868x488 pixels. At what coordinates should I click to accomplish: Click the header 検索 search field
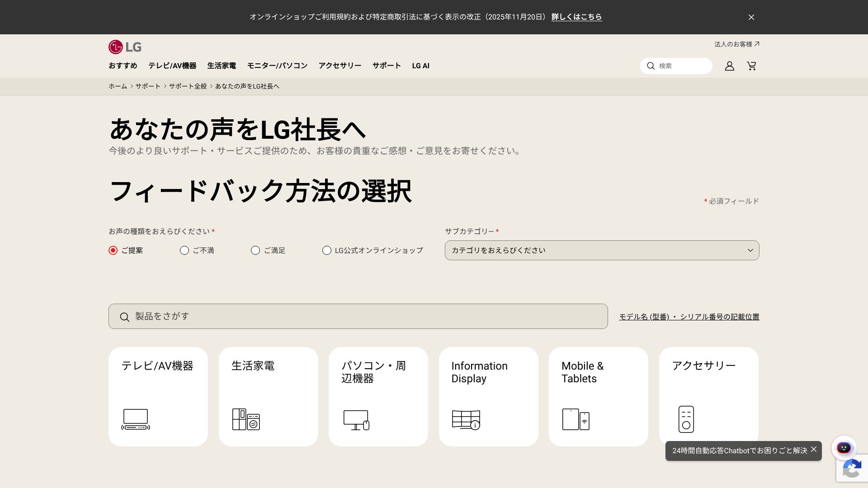[x=676, y=66]
